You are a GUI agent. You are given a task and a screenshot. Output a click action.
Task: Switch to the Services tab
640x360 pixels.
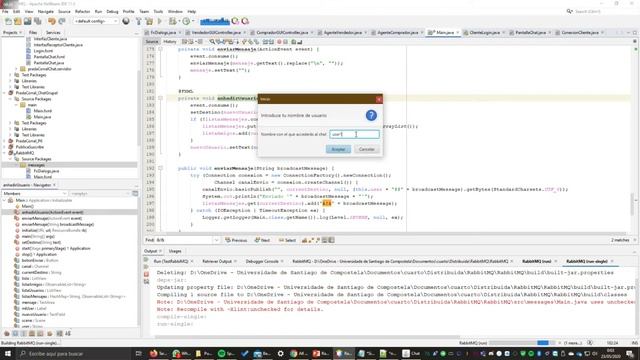[53, 33]
